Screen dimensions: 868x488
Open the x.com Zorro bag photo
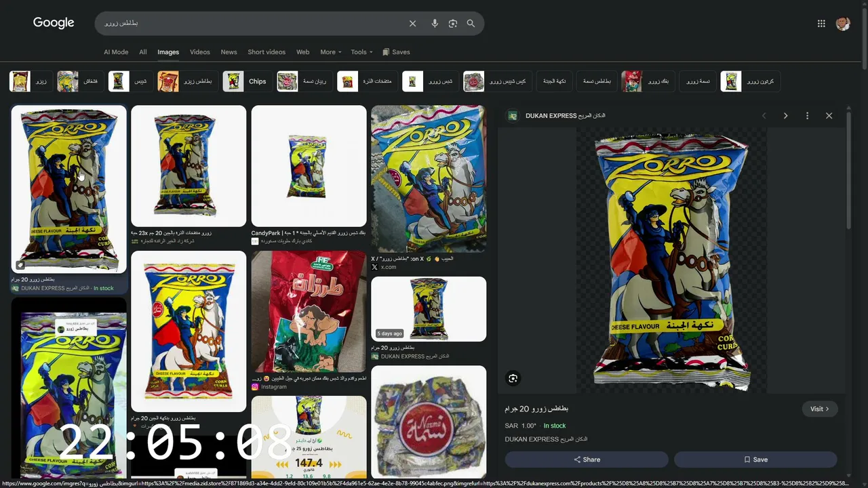click(429, 179)
